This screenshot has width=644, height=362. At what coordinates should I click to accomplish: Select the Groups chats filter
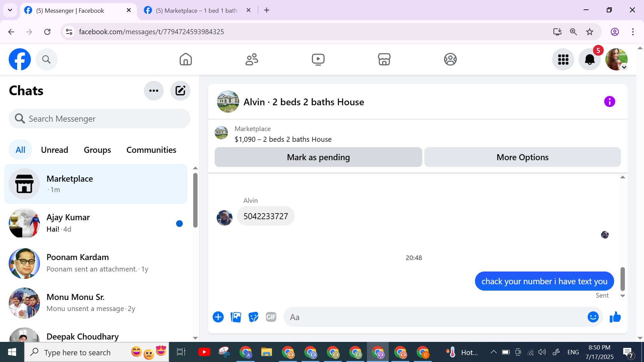97,150
